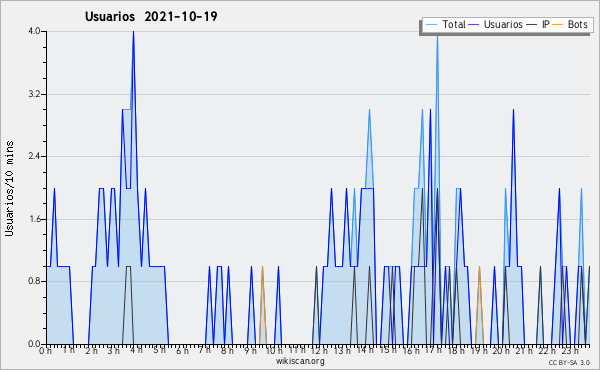
Task: Click the chart title 'Usuarios 2021-10-19'
Action: (151, 16)
